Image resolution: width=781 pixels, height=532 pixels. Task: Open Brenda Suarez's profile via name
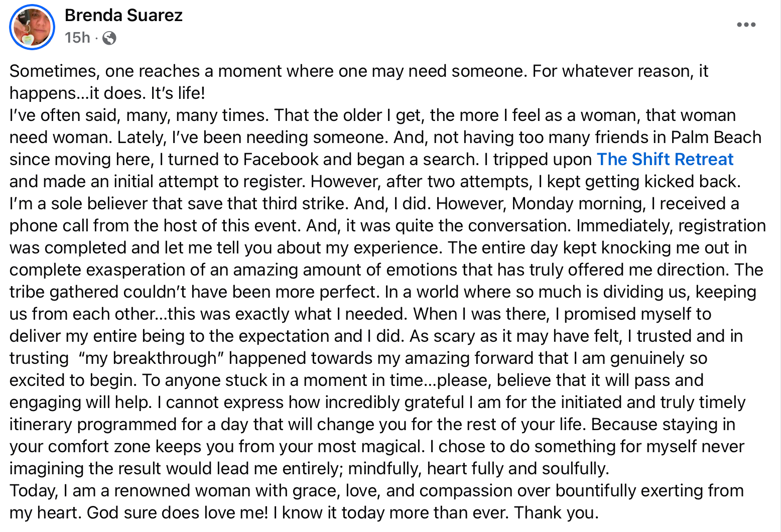tap(123, 15)
